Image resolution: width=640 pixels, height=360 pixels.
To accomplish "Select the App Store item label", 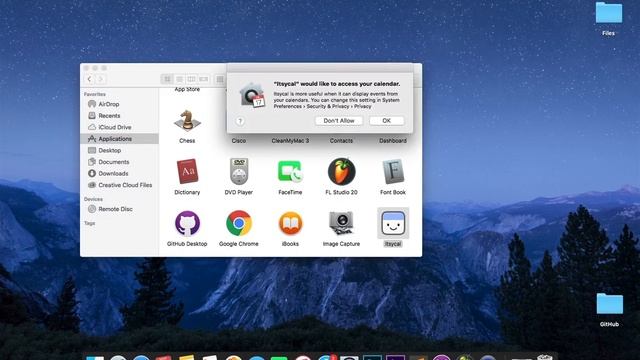I will (187, 89).
